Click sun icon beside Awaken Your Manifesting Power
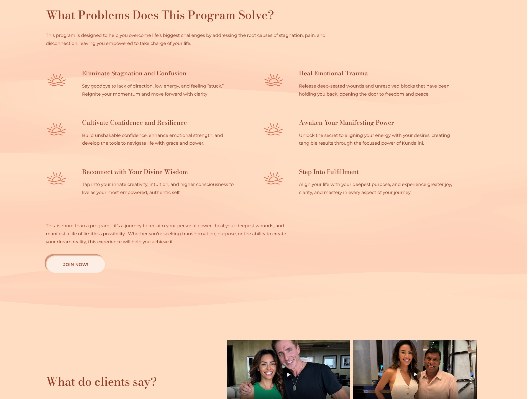The height and width of the screenshot is (399, 532). tap(274, 129)
